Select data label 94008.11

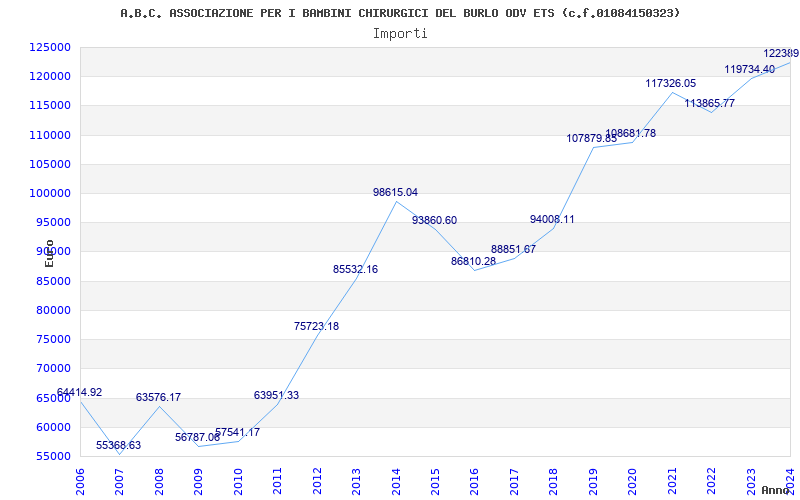coord(552,219)
